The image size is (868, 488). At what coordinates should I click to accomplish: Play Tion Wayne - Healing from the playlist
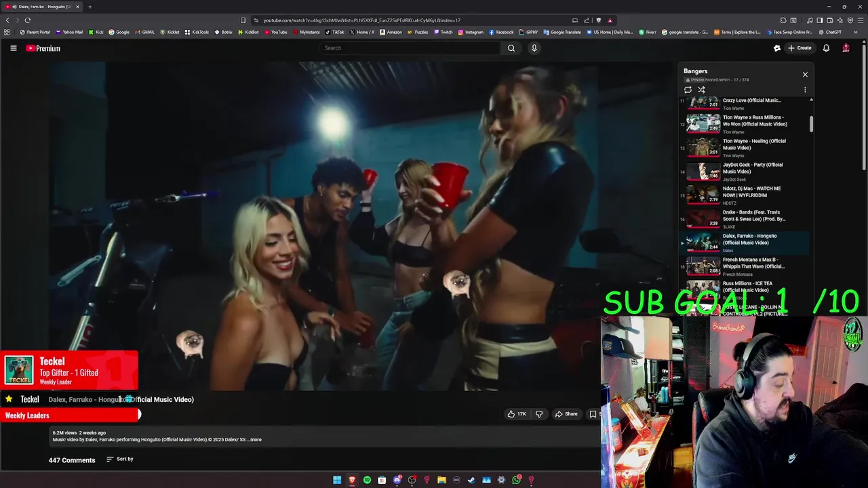(x=744, y=148)
